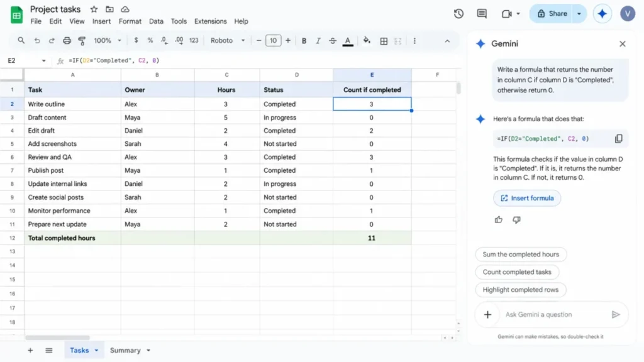Open the Insert menu

[101, 21]
